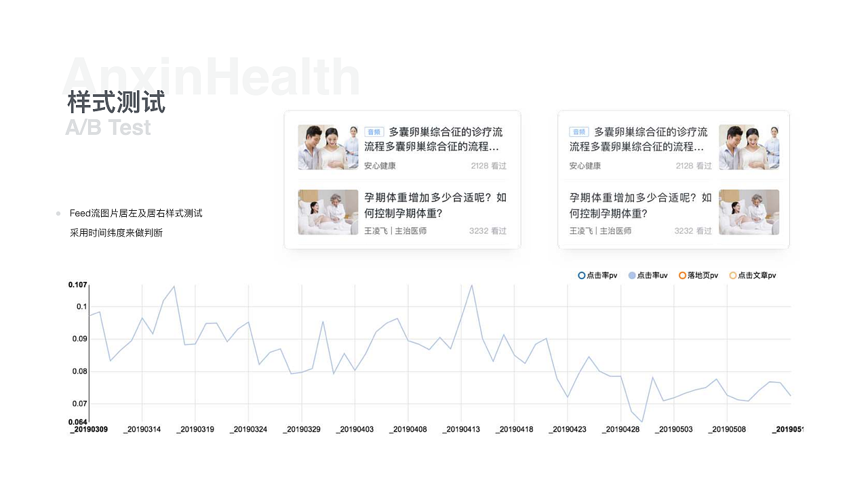Click the _20190428 x-axis date label

click(x=621, y=429)
